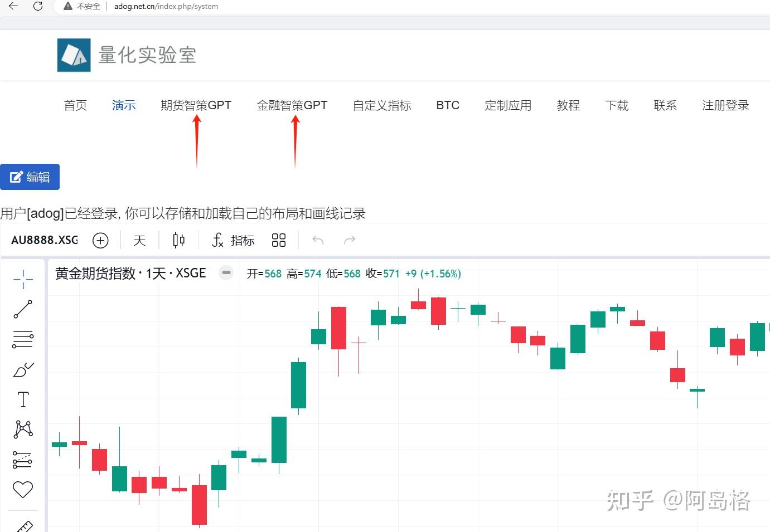Viewport: 770px width, 532px height.
Task: Open the candlestick chart type selector
Action: pyautogui.click(x=178, y=240)
